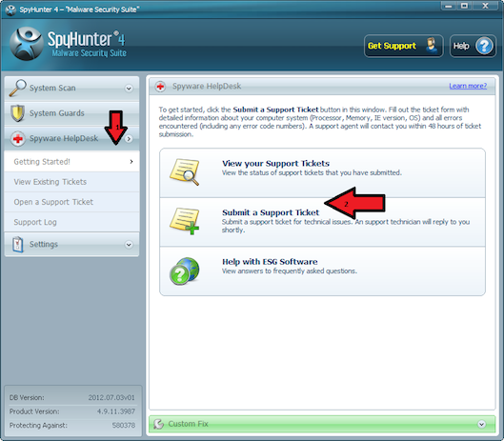Open the System Scan section
The image size is (504, 441).
coord(72,88)
